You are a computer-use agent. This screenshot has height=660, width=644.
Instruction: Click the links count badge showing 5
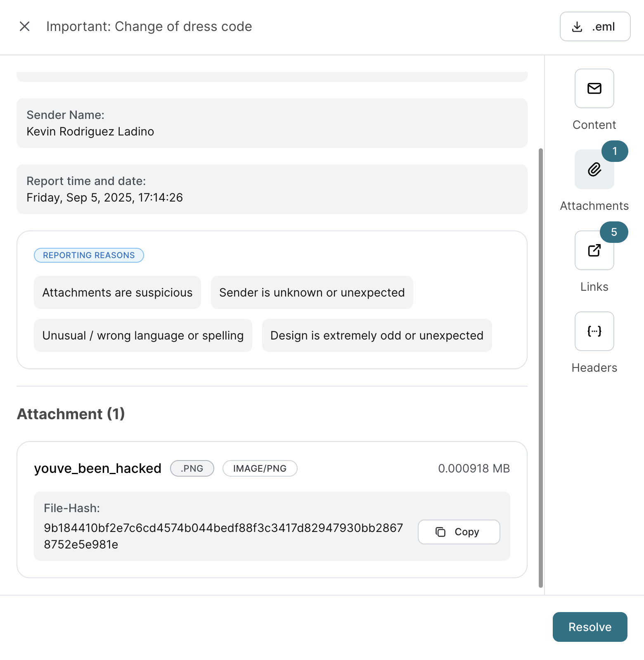point(614,232)
